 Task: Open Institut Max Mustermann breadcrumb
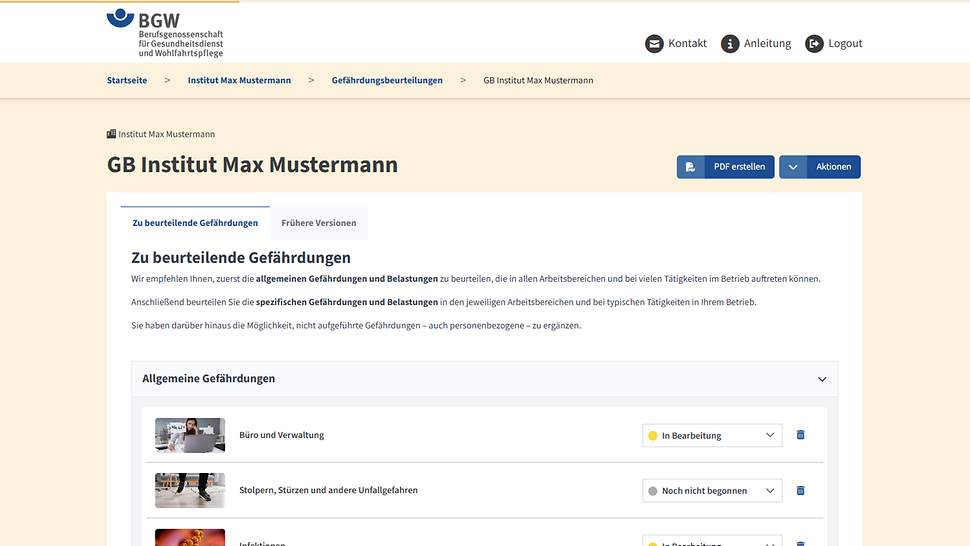pos(239,80)
